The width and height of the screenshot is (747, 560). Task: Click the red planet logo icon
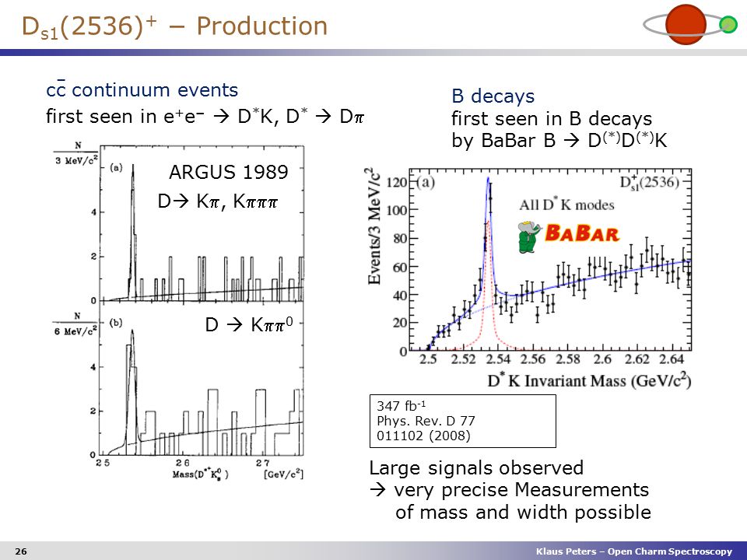[x=686, y=25]
